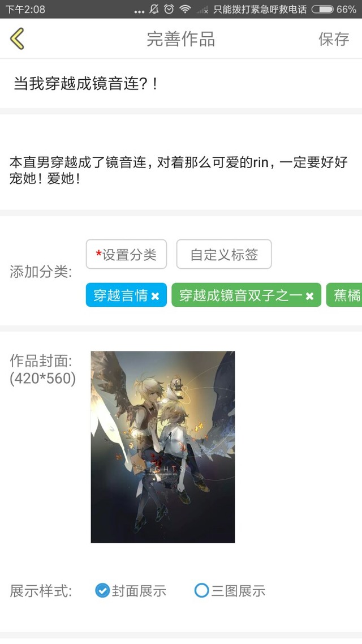Image resolution: width=362 pixels, height=644 pixels.
Task: Tap the battery indicator icon
Action: pyautogui.click(x=322, y=9)
